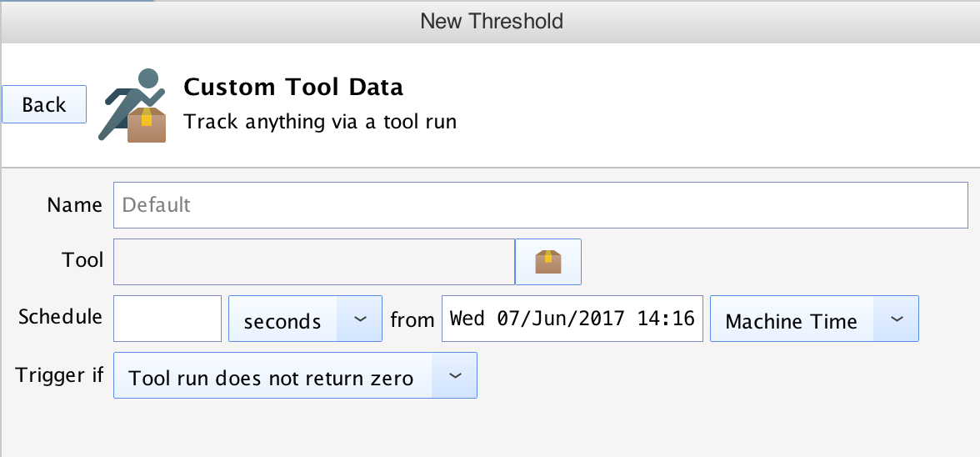Click the 'Trigger if' label
The image size is (980, 457).
[60, 375]
